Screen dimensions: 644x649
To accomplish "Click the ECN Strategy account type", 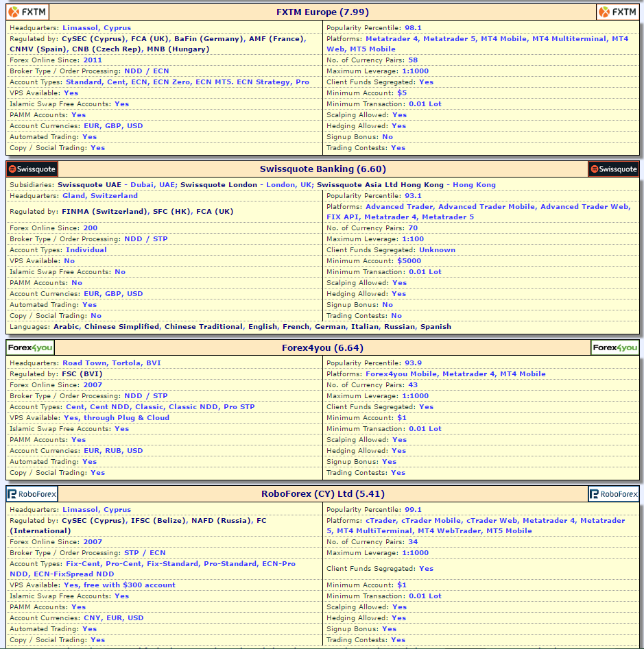I will [263, 82].
